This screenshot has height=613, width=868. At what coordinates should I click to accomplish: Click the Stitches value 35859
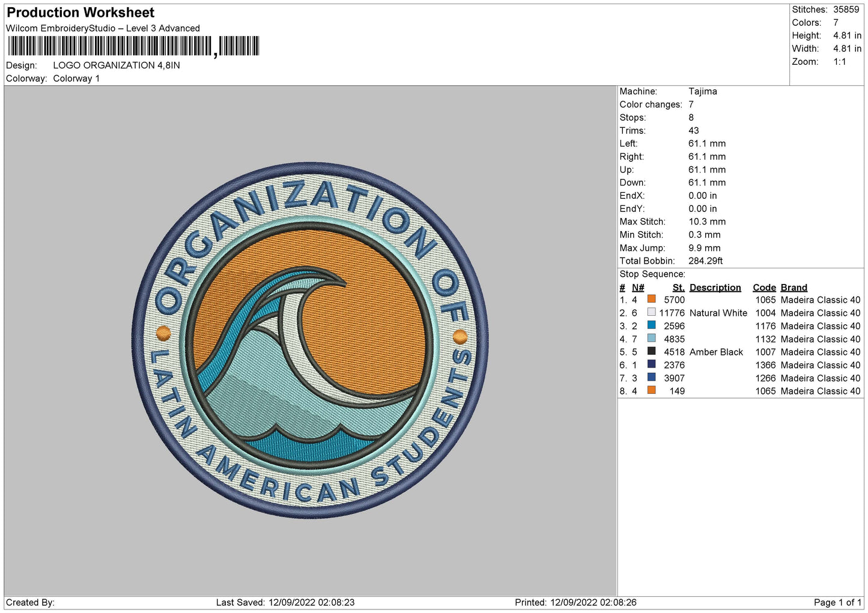846,10
